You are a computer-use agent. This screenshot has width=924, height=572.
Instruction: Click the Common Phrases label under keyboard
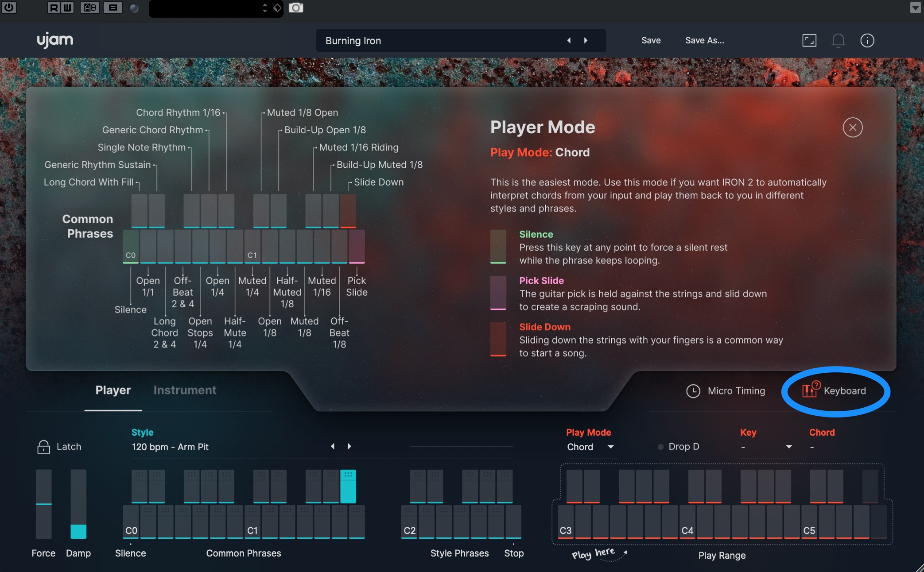(x=244, y=553)
